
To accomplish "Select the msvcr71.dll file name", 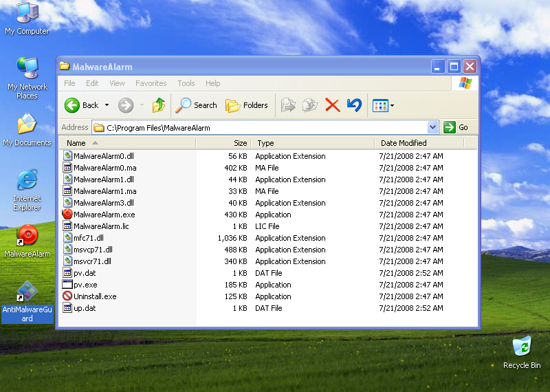I will click(x=92, y=261).
